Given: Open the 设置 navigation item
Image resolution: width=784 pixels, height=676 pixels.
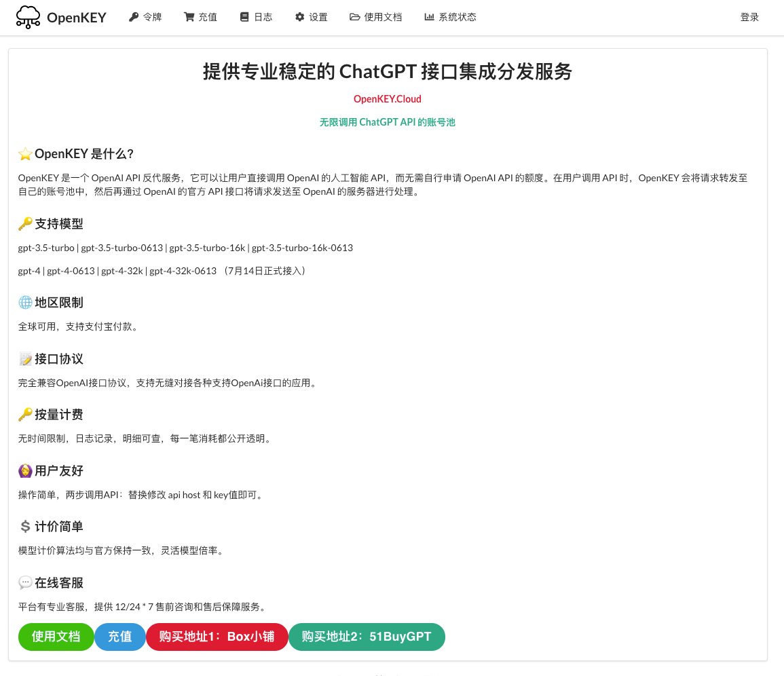Looking at the screenshot, I should coord(311,17).
